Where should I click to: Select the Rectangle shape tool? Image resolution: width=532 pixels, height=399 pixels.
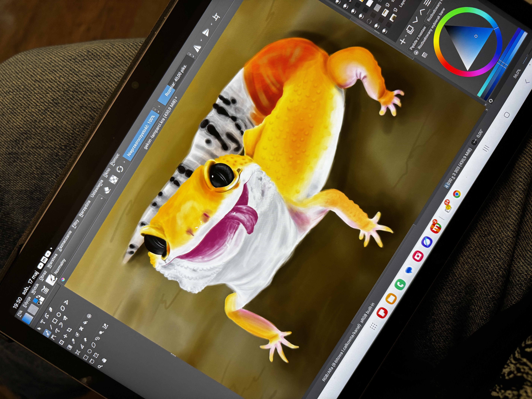tap(55, 321)
